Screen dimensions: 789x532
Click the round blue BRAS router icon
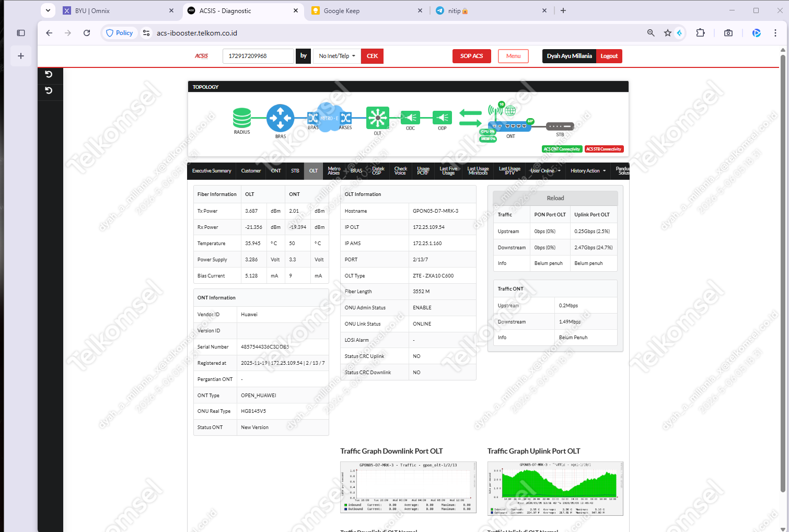281,118
